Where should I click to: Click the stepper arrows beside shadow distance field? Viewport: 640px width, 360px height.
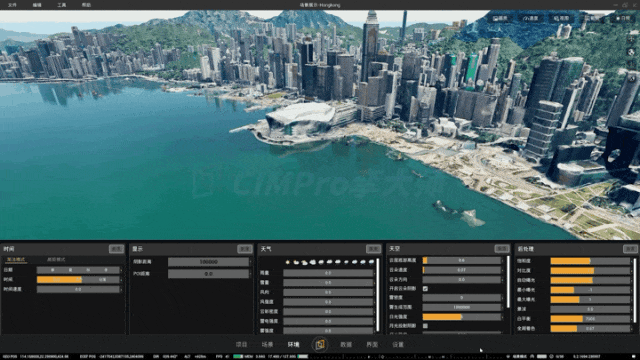coord(251,262)
